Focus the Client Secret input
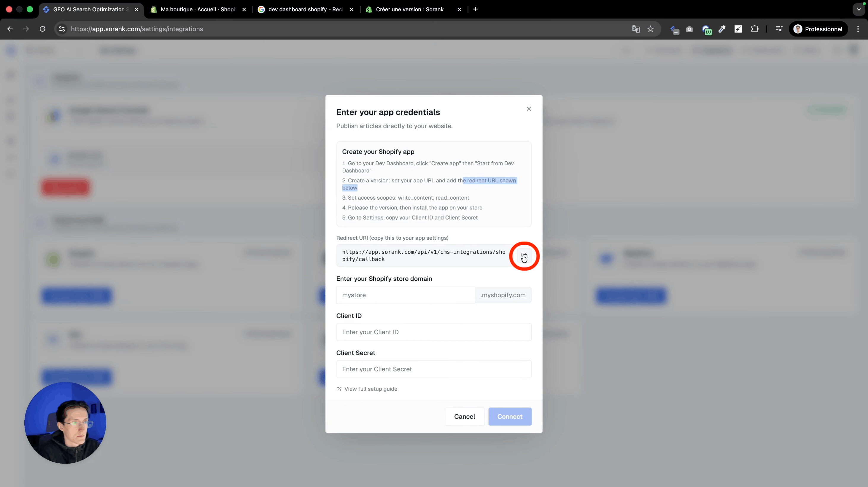Viewport: 868px width, 487px height. [x=434, y=369]
